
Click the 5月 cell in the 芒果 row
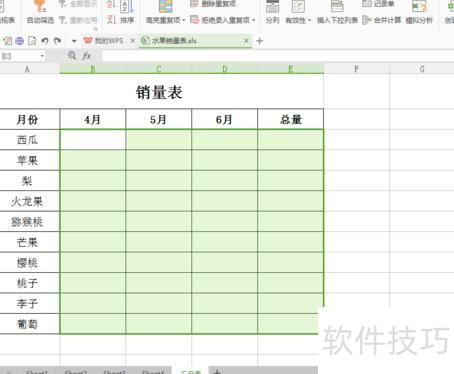tap(159, 242)
